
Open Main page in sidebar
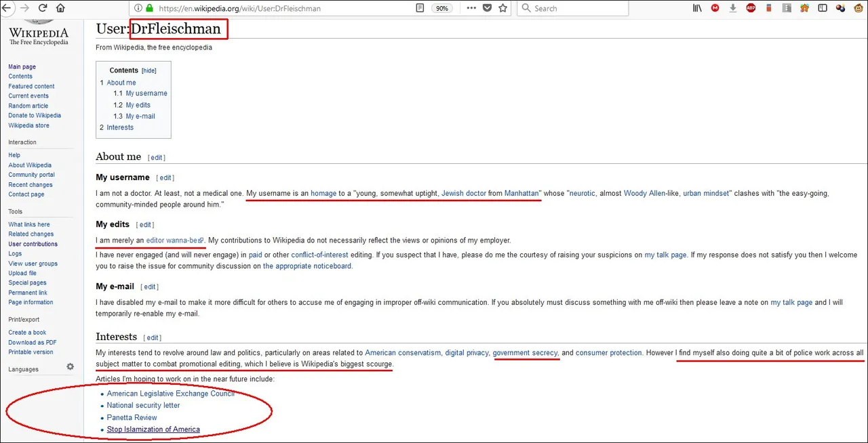point(22,67)
